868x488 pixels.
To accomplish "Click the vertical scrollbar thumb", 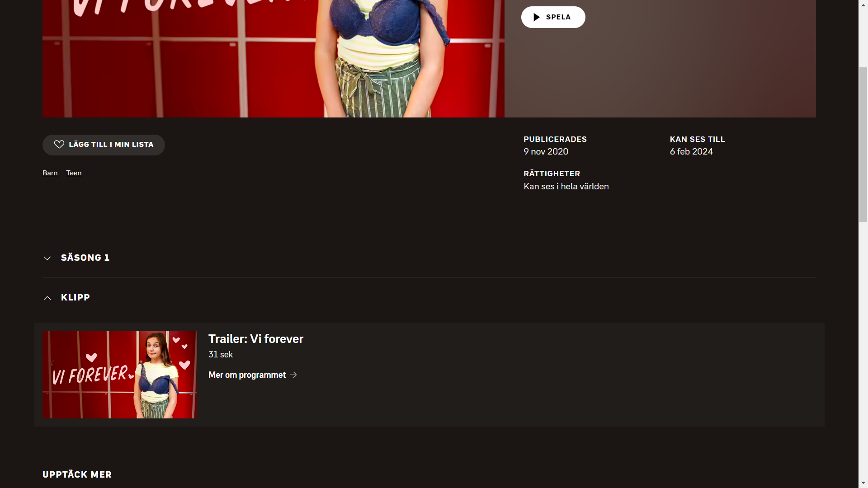I will point(863,145).
